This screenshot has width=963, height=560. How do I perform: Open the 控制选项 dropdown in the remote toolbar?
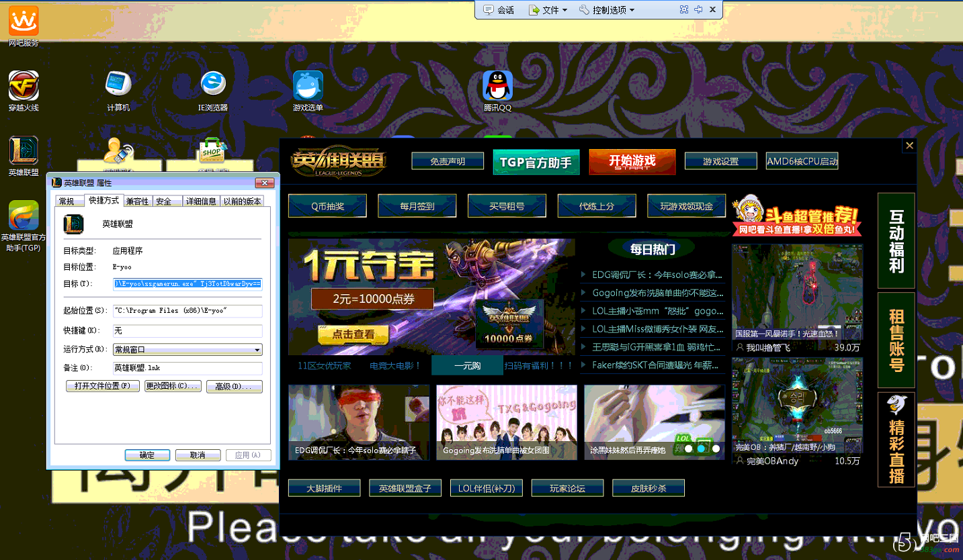pos(606,9)
